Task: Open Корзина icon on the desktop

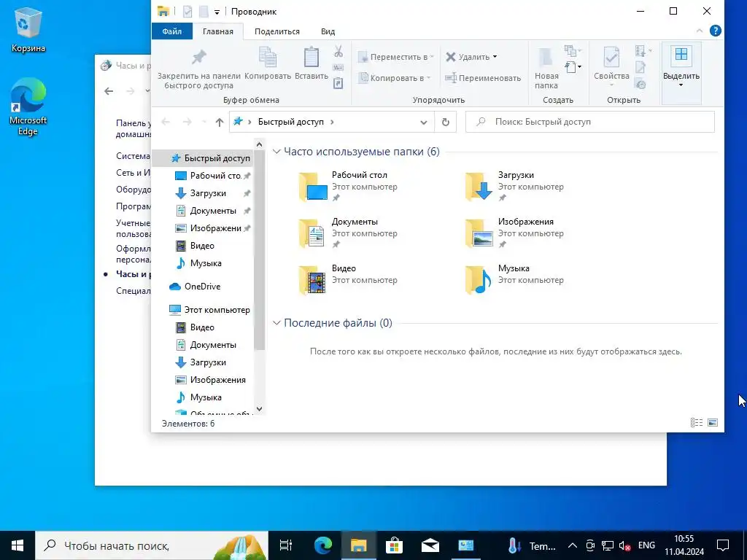Action: click(x=28, y=31)
